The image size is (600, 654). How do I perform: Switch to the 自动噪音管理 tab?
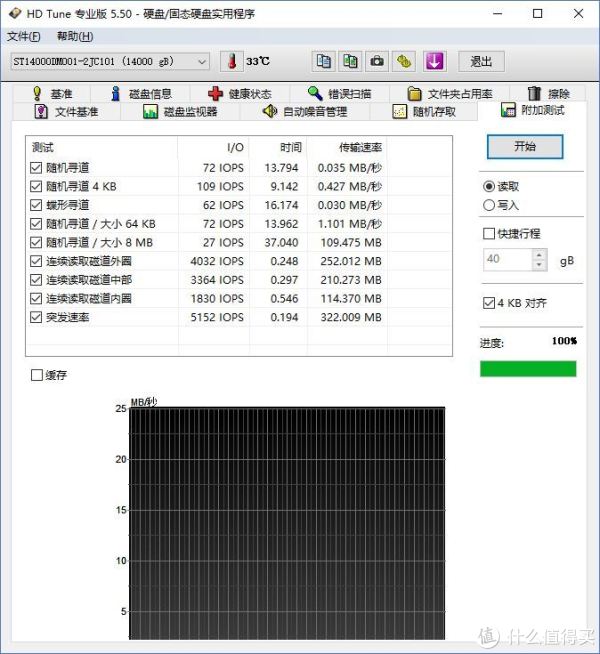tap(305, 112)
